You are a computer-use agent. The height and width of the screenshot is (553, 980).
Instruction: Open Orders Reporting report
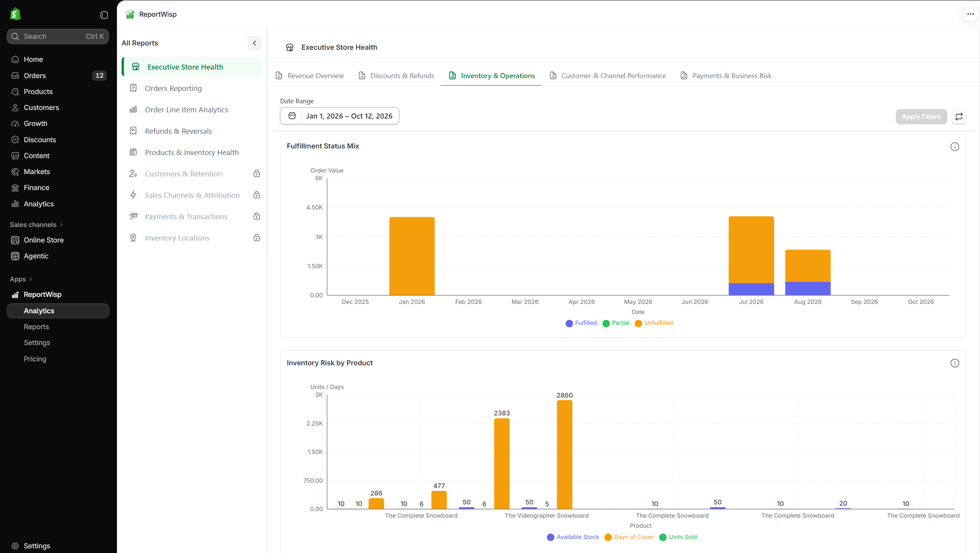pyautogui.click(x=192, y=88)
